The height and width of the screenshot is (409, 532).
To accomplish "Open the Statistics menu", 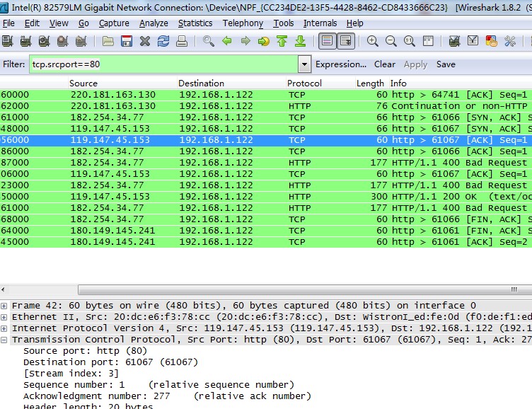I will [195, 23].
